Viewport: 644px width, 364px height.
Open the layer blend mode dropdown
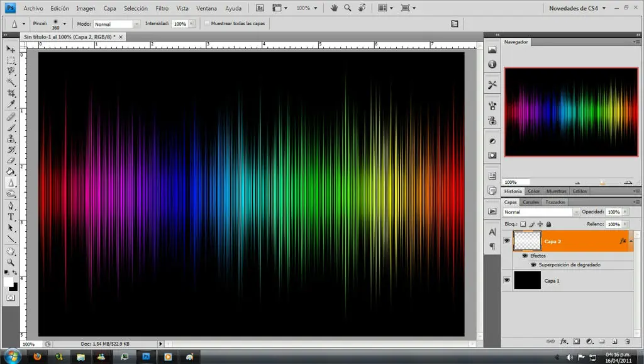pos(540,212)
